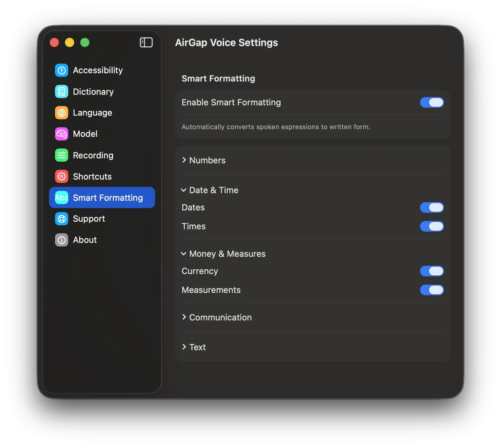Turn off the Times toggle
This screenshot has height=448, width=501.
(x=432, y=226)
